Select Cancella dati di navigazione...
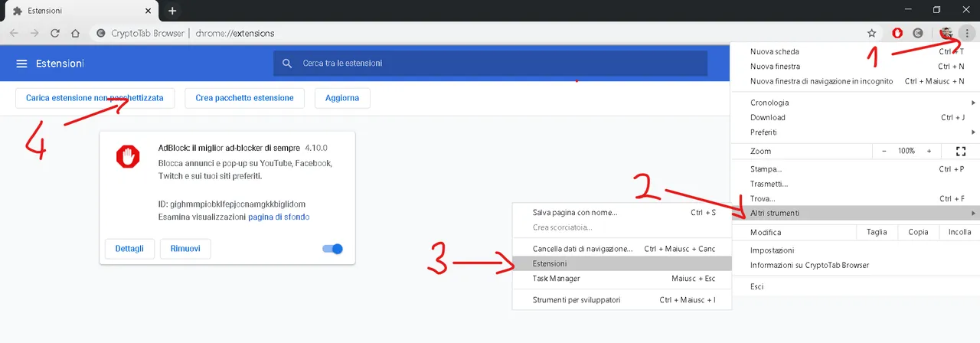 (x=621, y=249)
